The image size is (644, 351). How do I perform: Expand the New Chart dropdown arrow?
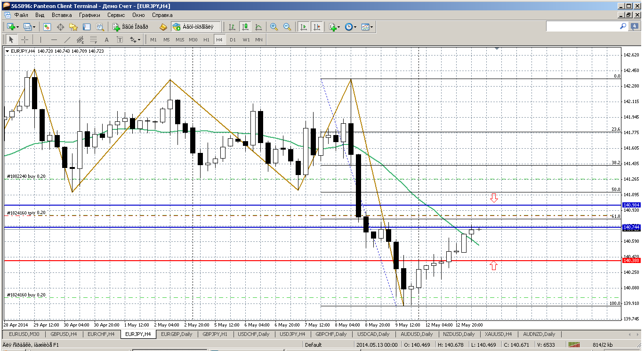(17, 27)
